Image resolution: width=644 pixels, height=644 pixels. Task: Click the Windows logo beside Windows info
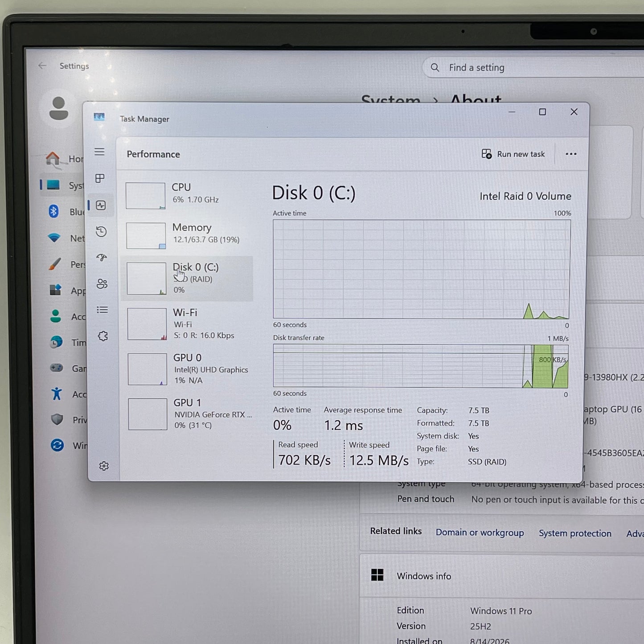(x=377, y=575)
